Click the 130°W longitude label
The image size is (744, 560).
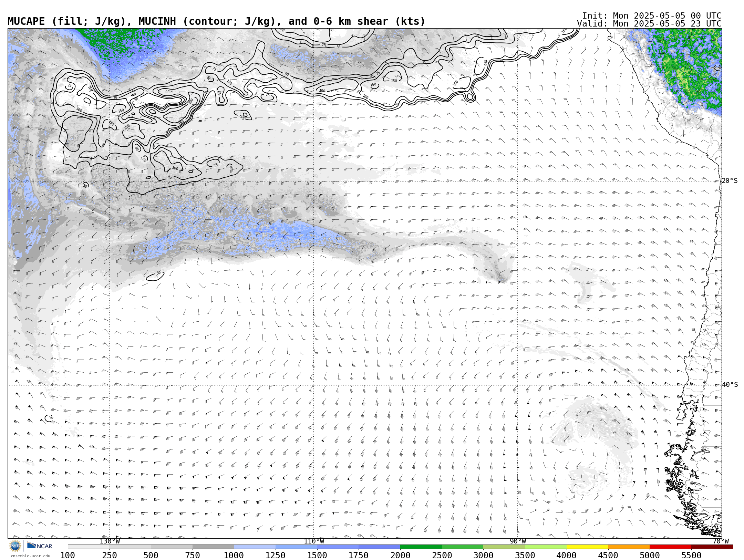point(110,541)
